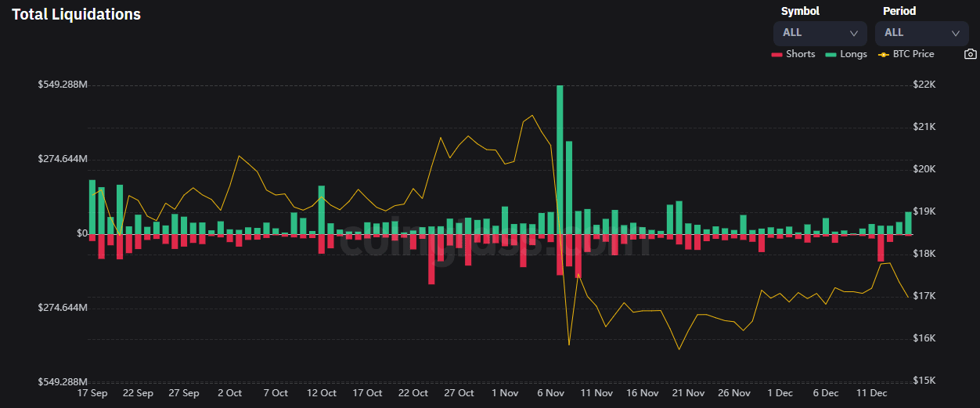This screenshot has height=408, width=980.
Task: Click the camera screenshot icon
Action: (970, 54)
